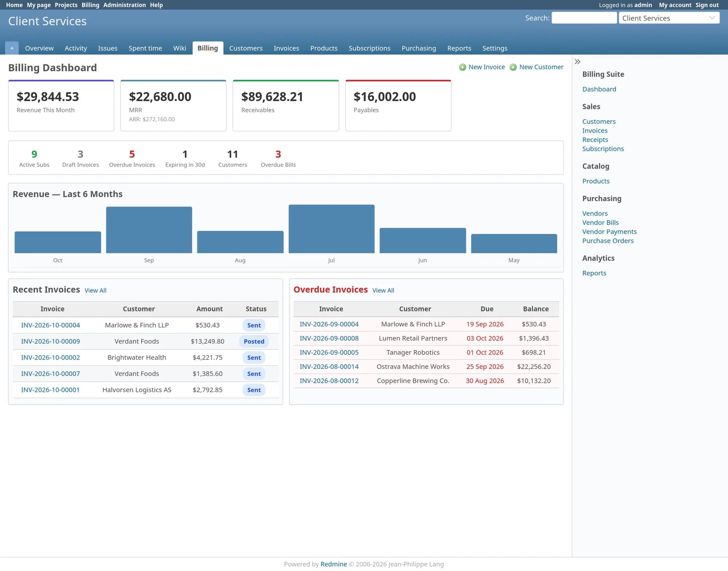Collapse the sidebar with the double-chevron icon
Viewport: 728px width, 571px height.
[x=578, y=62]
